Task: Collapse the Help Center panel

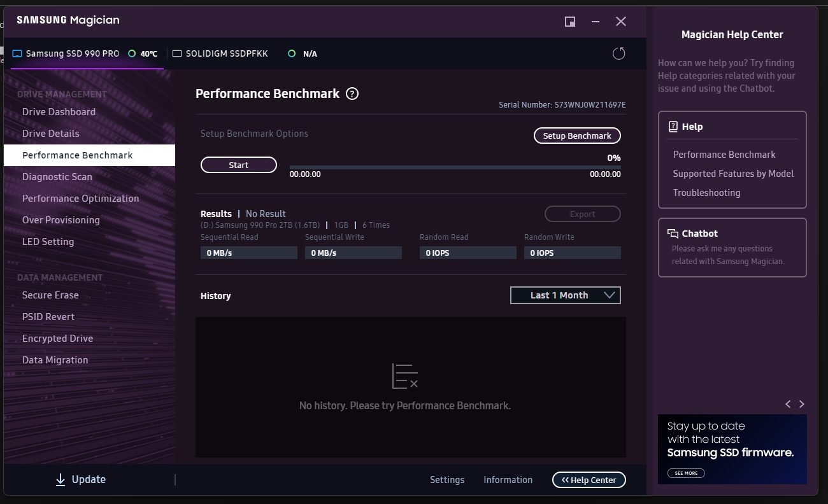Action: [x=589, y=480]
